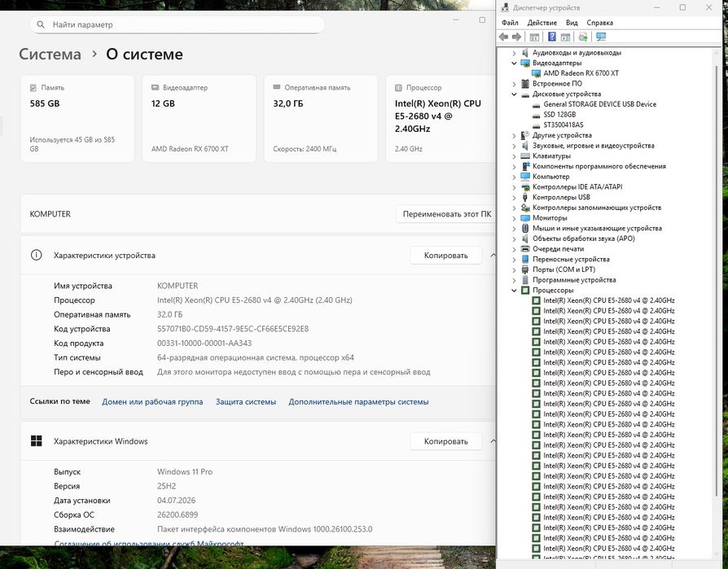Collapse the Дисковые устройства node
The image size is (728, 569).
(514, 94)
